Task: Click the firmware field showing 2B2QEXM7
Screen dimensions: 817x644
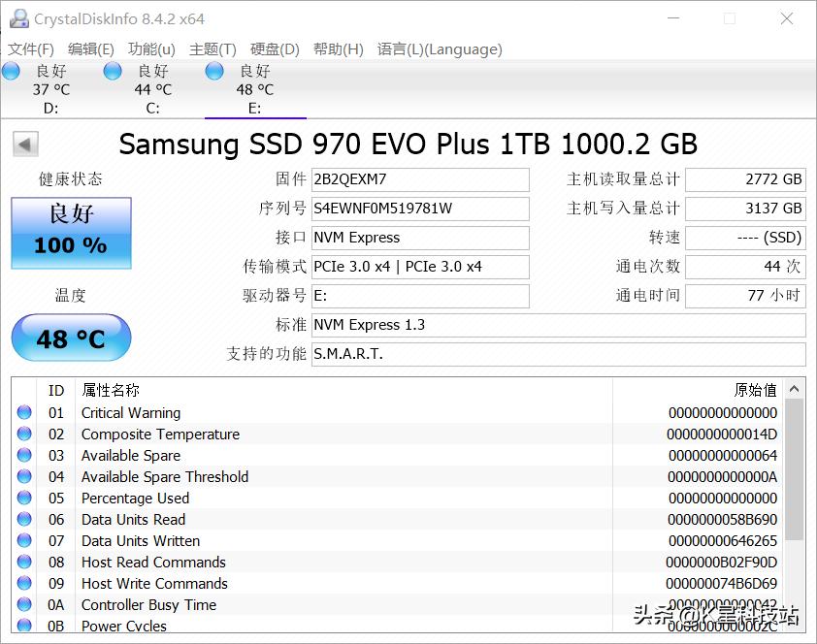Action: 420,179
